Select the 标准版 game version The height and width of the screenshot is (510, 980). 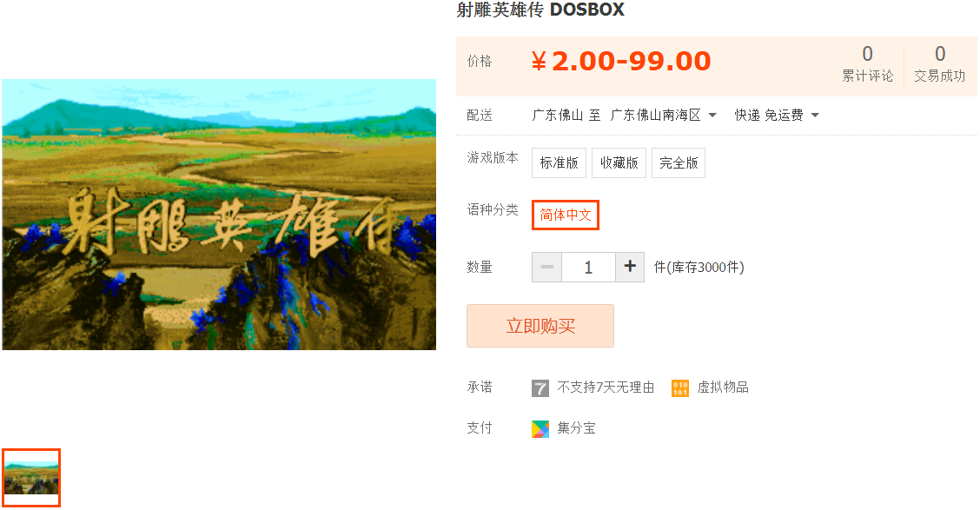(x=559, y=163)
